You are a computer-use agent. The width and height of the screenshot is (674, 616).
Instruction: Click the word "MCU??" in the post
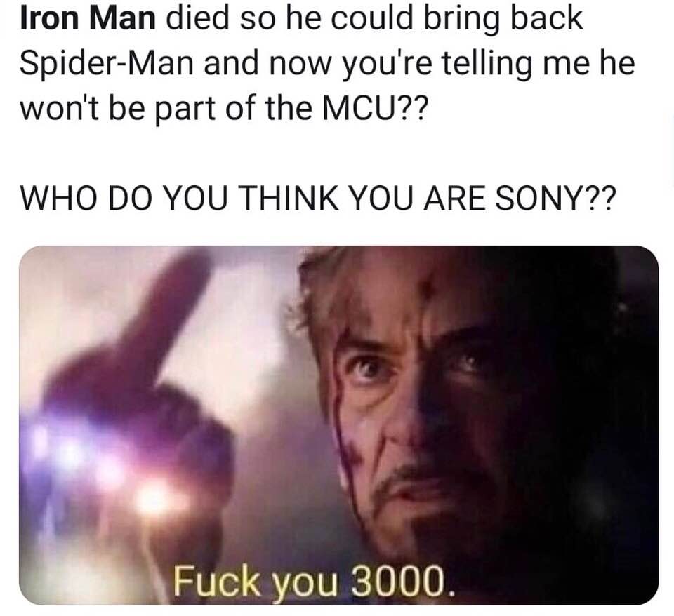coord(374,109)
